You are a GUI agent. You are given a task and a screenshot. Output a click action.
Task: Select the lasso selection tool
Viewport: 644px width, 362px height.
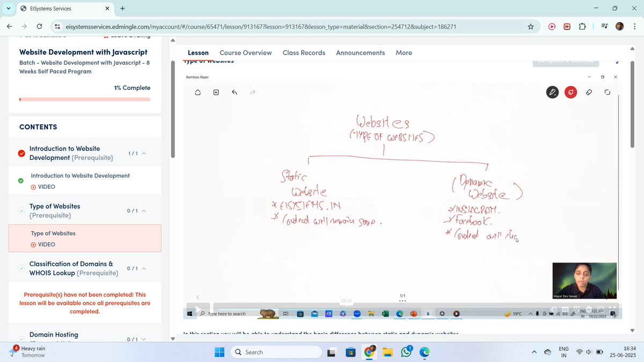pos(607,92)
